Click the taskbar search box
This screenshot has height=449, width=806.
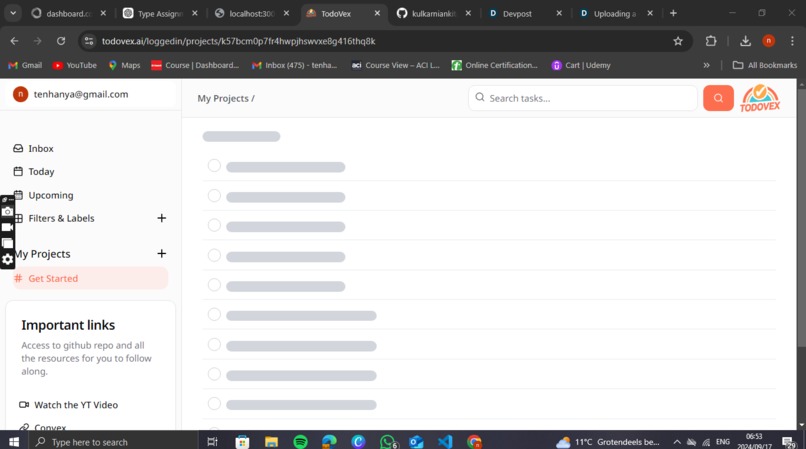point(112,442)
